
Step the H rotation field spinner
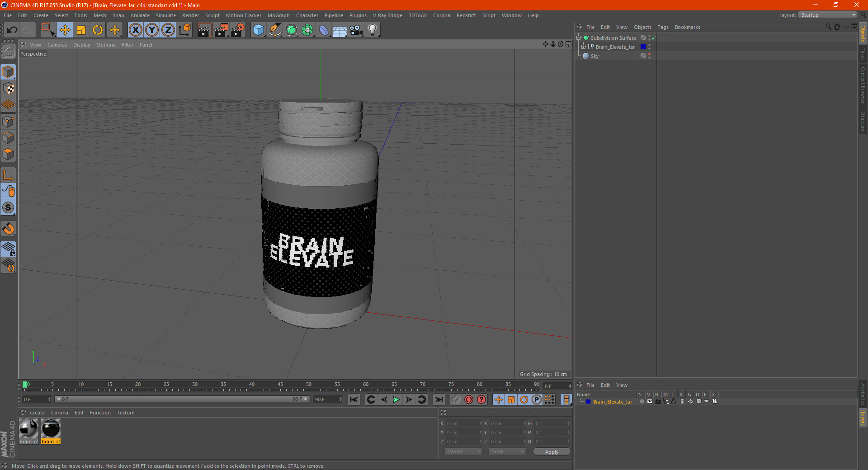click(x=568, y=423)
